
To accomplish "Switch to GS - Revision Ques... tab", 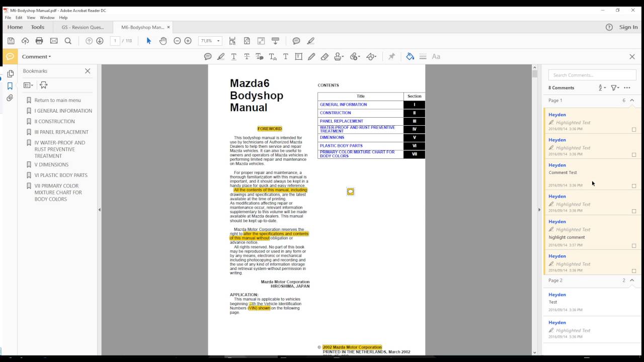I will 83,27.
